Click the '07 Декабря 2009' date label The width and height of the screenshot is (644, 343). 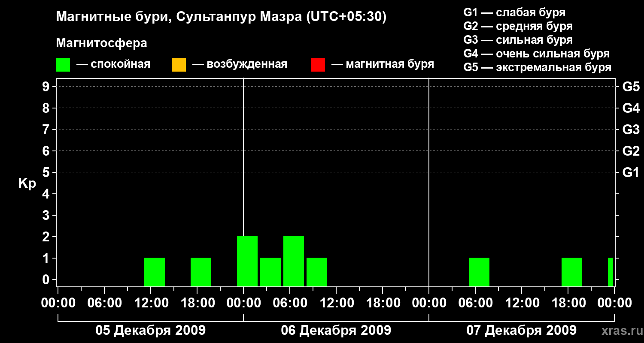pyautogui.click(x=521, y=331)
